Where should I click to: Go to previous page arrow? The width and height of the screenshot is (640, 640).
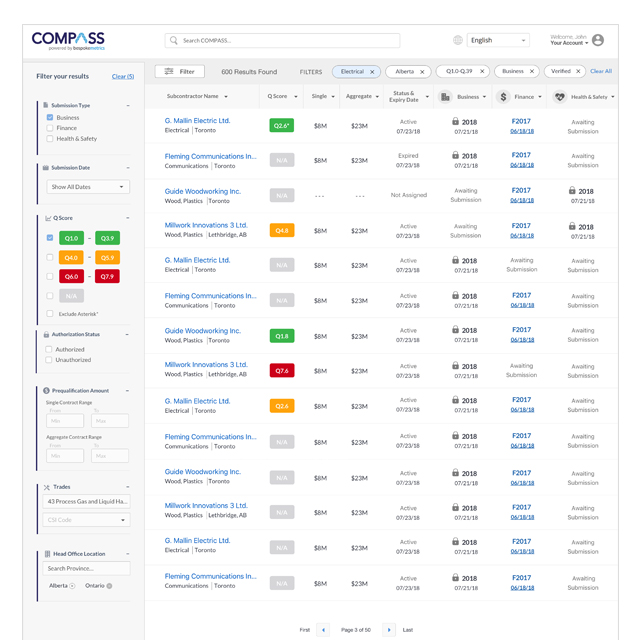(323, 630)
